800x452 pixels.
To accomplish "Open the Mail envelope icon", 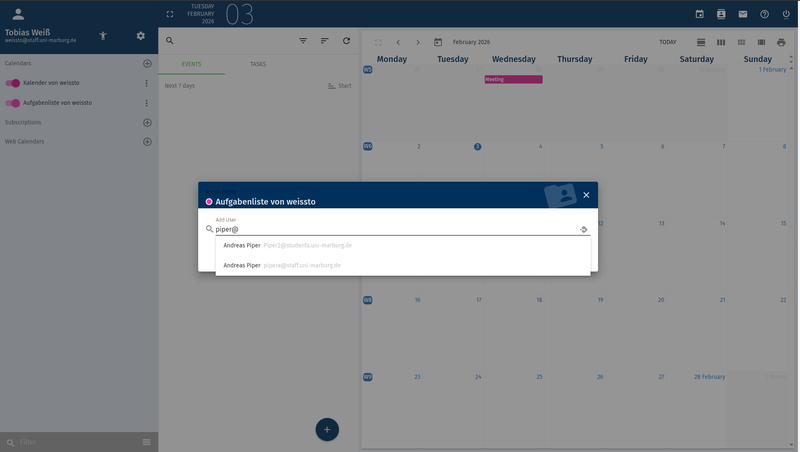I will pyautogui.click(x=743, y=14).
